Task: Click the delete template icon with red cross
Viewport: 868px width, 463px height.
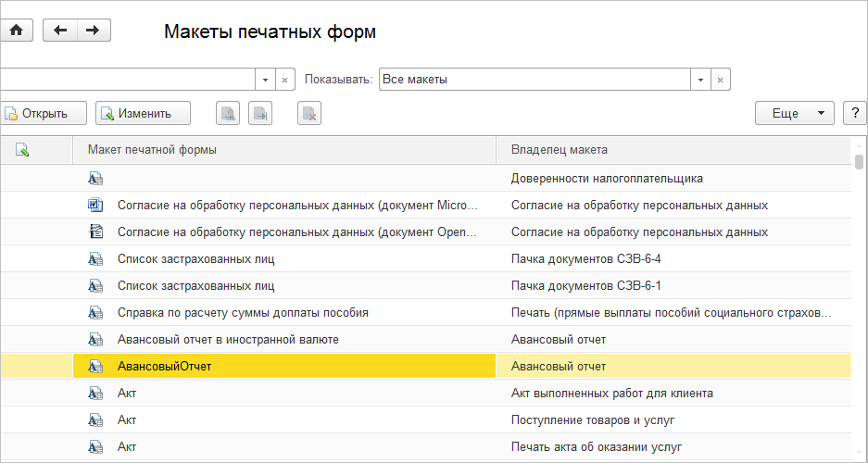Action: (x=309, y=114)
